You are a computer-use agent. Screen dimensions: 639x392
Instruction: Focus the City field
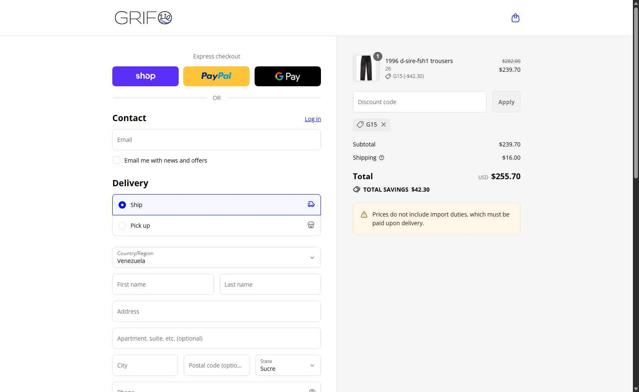coord(145,365)
